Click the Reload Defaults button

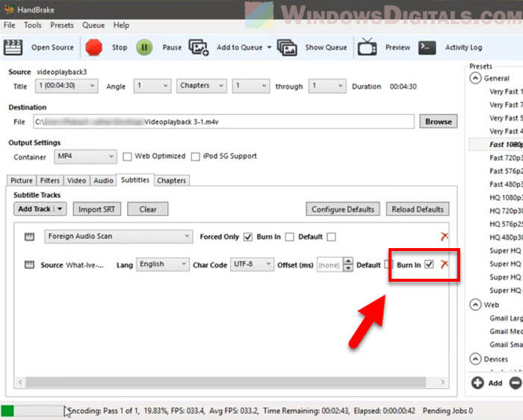click(418, 209)
